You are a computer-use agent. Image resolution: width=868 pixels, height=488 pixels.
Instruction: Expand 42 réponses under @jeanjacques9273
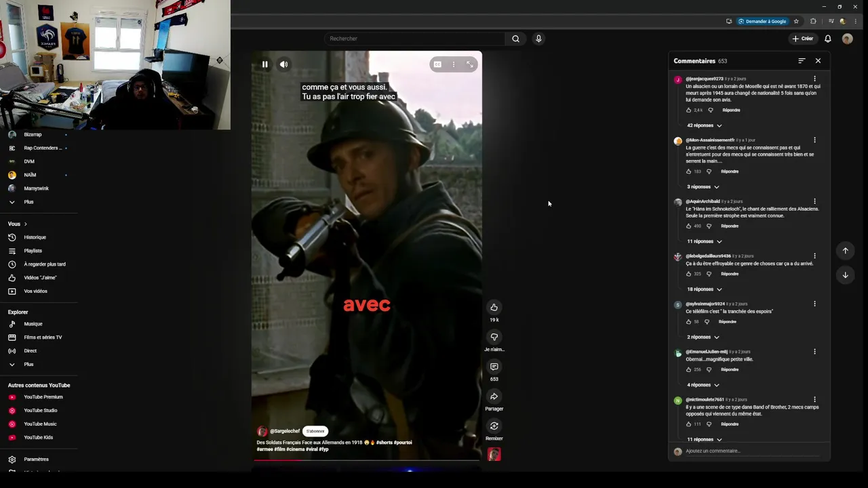pyautogui.click(x=705, y=125)
